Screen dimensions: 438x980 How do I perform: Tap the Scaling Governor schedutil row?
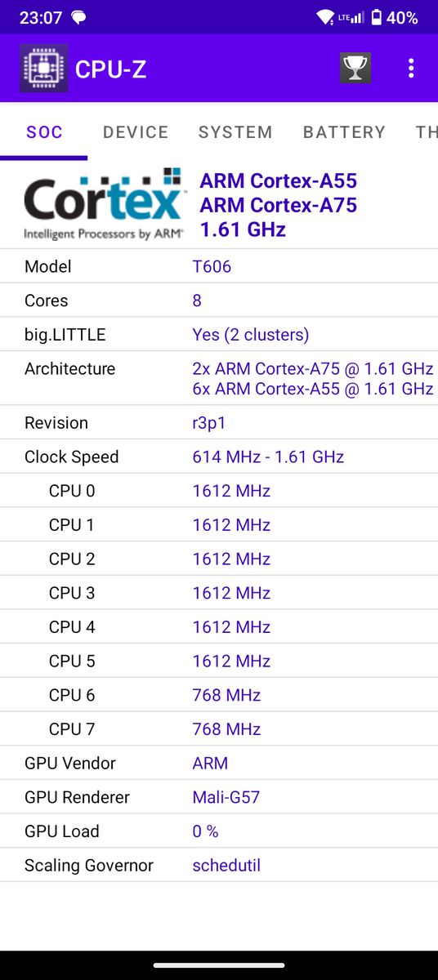(219, 865)
